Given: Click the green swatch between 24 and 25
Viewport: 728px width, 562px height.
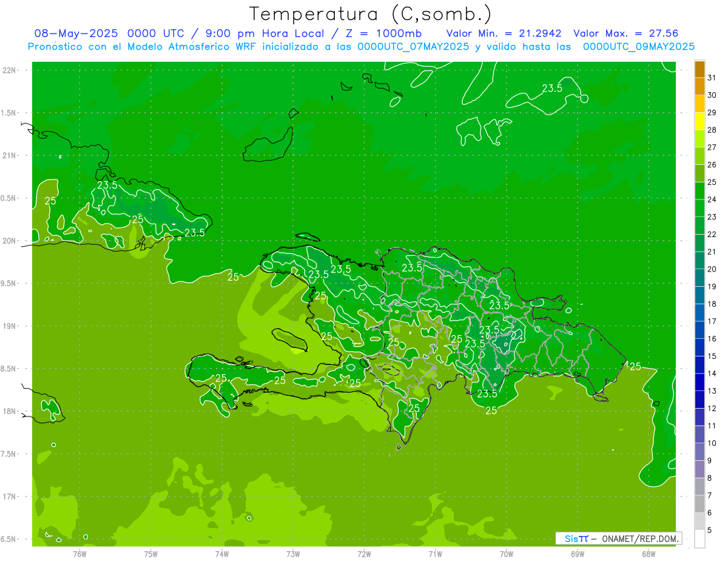Looking at the screenshot, I should click(699, 191).
